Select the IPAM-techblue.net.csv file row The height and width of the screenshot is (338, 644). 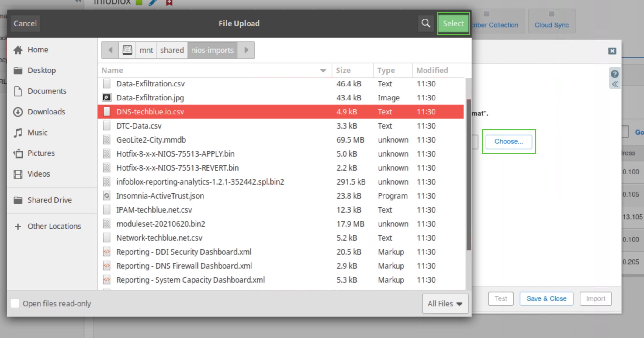coord(154,209)
